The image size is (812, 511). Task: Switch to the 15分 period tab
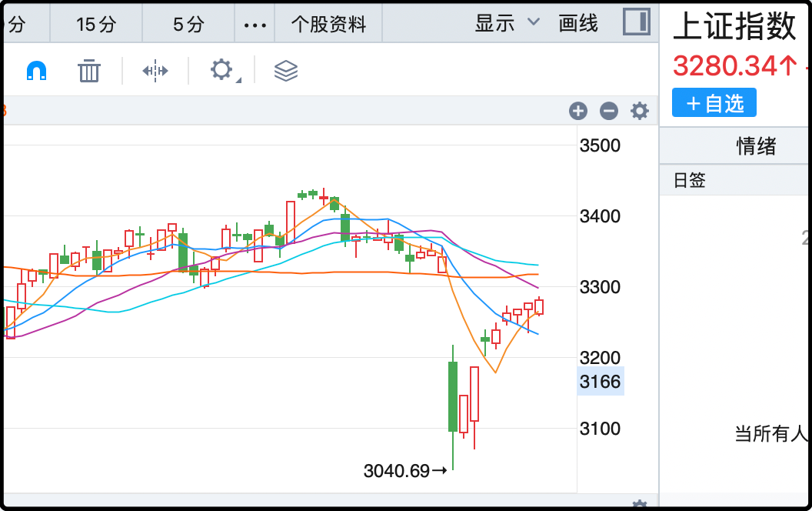coord(96,25)
